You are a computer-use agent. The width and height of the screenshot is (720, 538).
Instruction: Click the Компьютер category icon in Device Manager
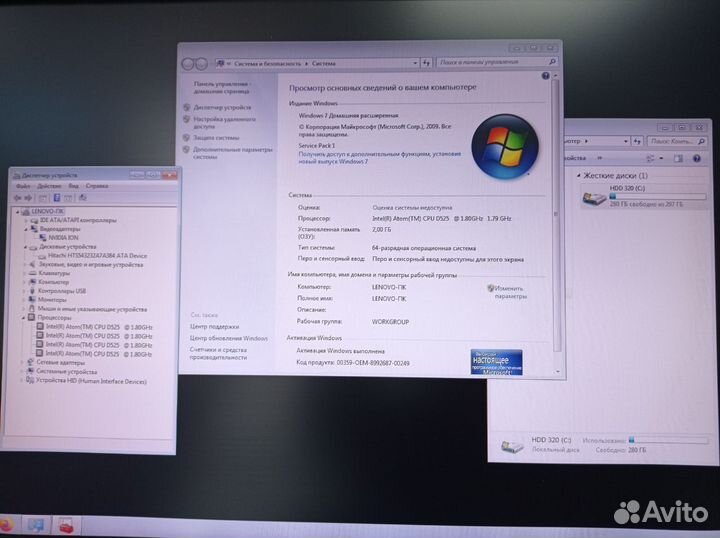click(x=33, y=282)
